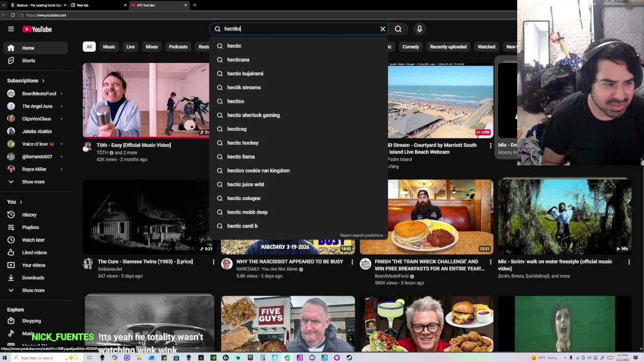The image size is (644, 362).
Task: Open the YouTube hamburger guide menu
Action: click(11, 29)
